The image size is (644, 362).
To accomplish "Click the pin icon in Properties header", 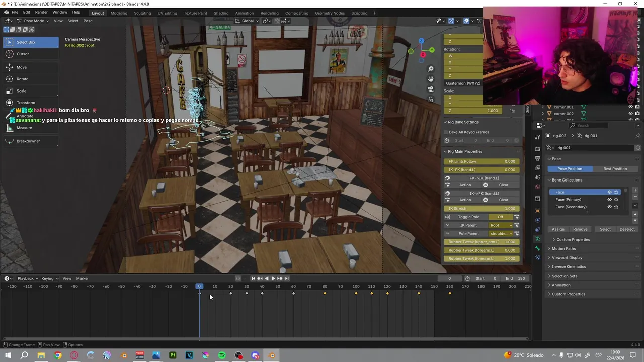I will pos(638,136).
